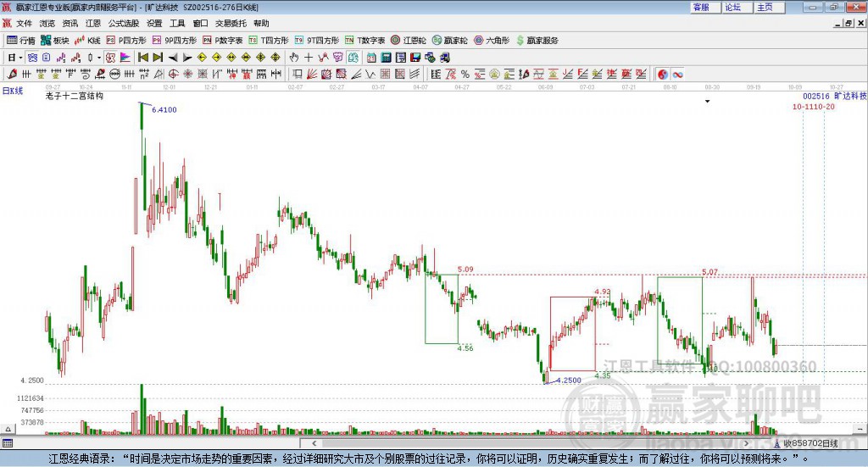Click the 主页 homepage button

[x=770, y=7]
